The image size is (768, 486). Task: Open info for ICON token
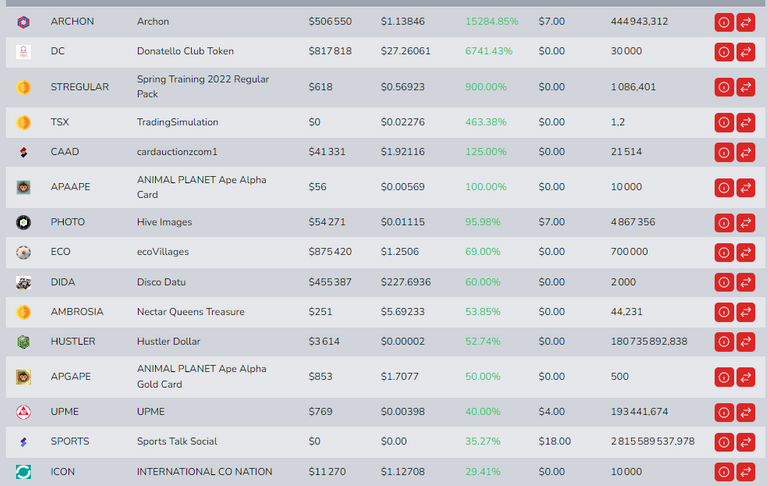pyautogui.click(x=724, y=472)
